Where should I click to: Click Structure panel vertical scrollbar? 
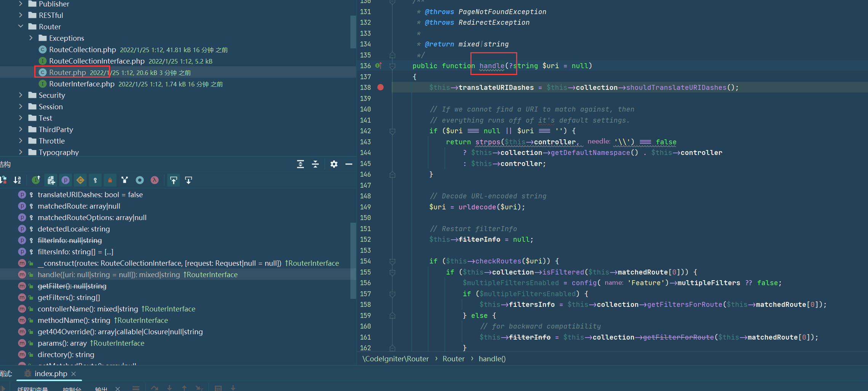tap(353, 260)
